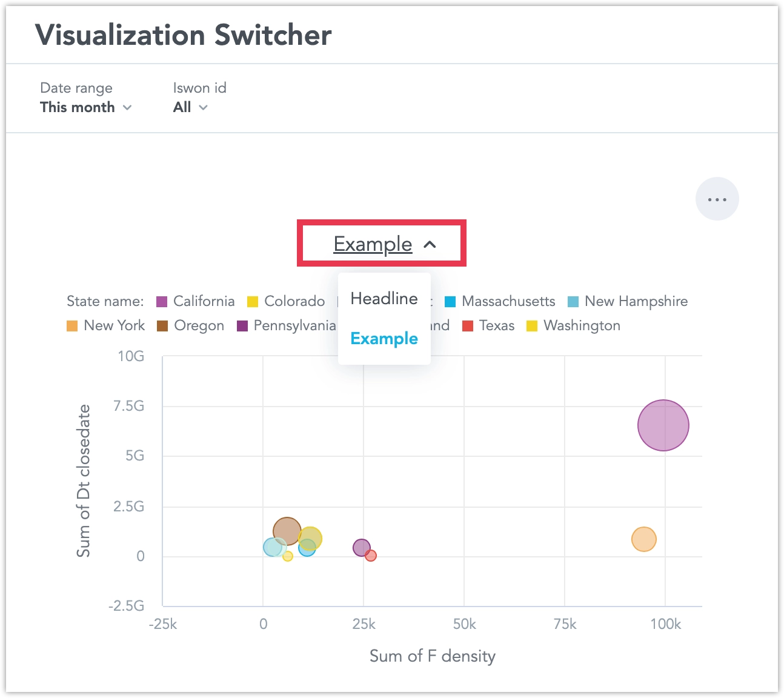Screen dimensions: 784x698
Task: Click the large purple California bubble
Action: point(663,425)
